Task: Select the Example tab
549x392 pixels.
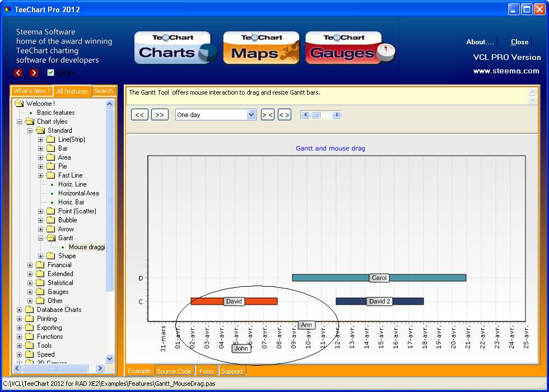Action: pos(139,371)
